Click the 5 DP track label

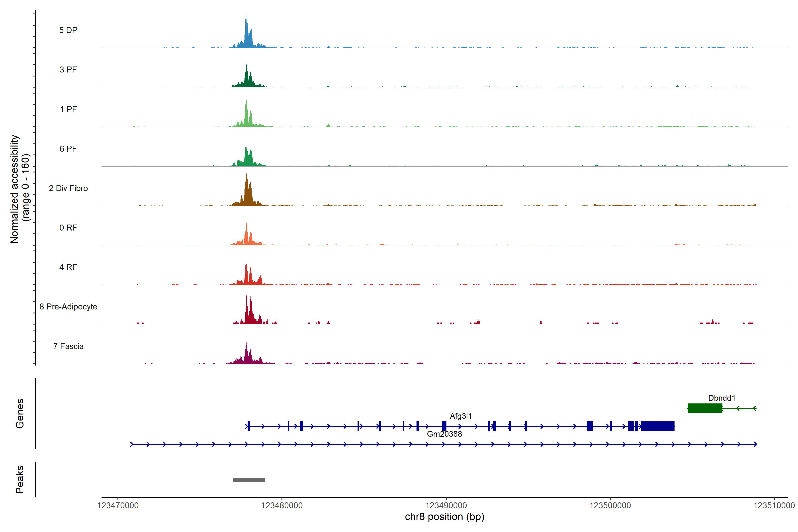[68, 30]
